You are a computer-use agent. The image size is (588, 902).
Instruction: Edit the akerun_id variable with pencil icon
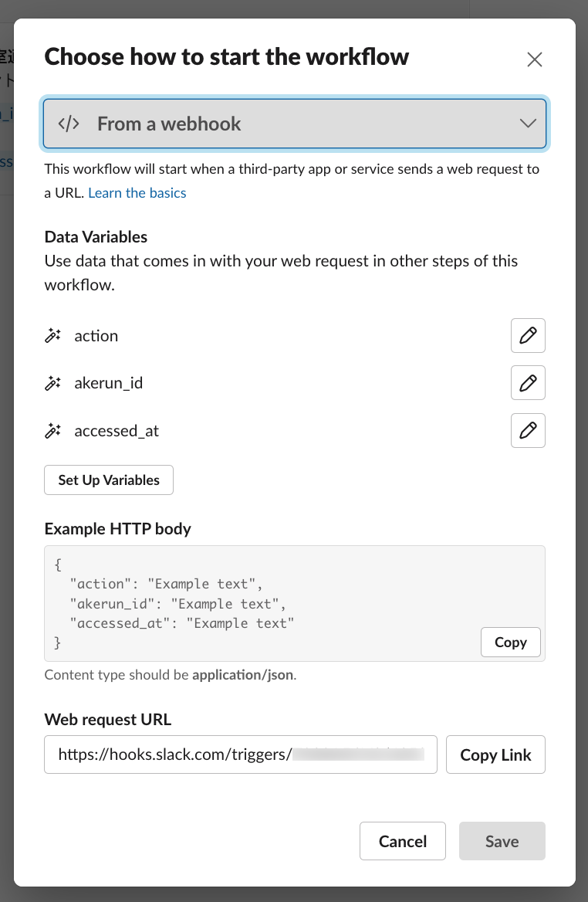tap(528, 383)
